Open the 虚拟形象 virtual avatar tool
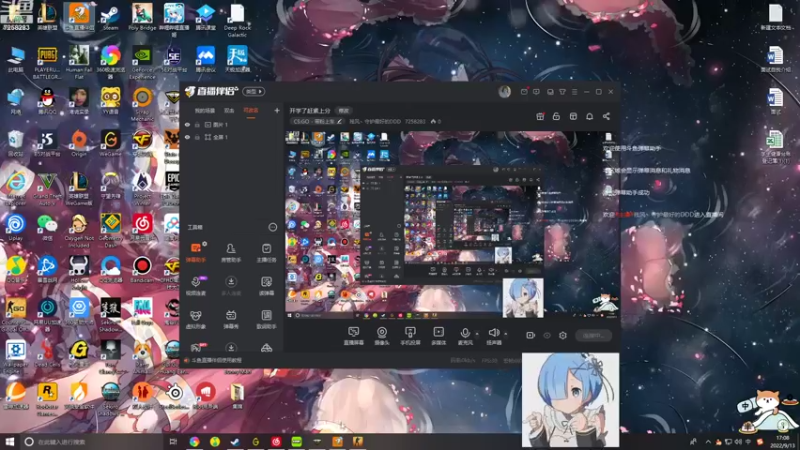Viewport: 800px width, 450px height. click(196, 319)
